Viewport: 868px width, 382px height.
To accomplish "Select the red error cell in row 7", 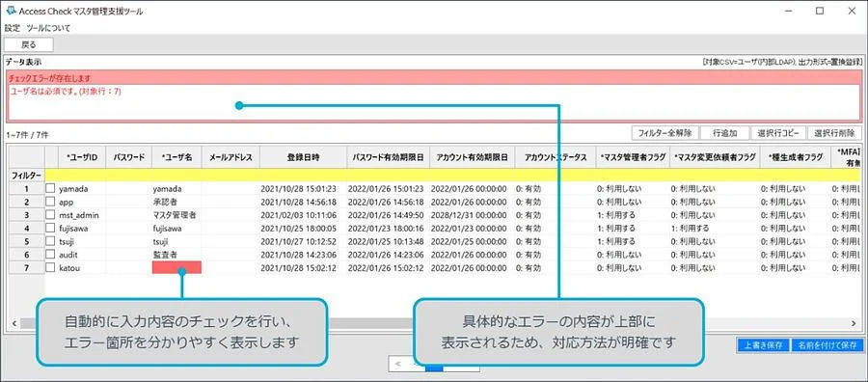I will coord(176,268).
